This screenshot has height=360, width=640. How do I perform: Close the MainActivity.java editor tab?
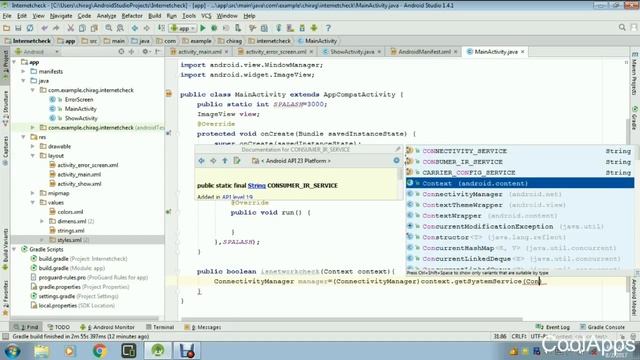(x=522, y=52)
